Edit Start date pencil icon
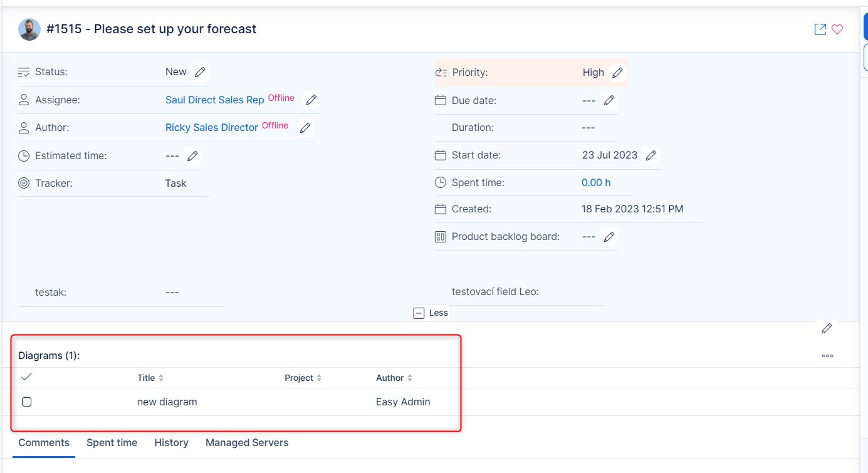The image size is (868, 473). pyautogui.click(x=651, y=155)
